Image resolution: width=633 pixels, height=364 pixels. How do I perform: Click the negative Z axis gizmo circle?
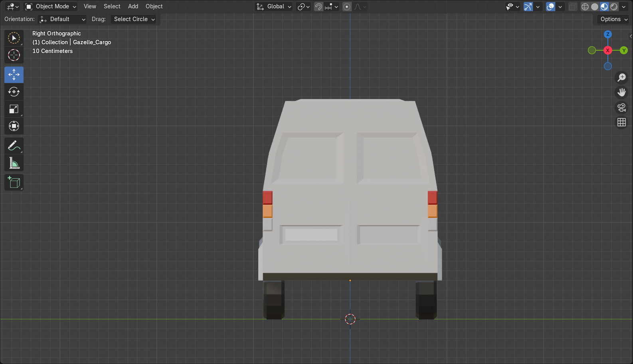tap(608, 66)
